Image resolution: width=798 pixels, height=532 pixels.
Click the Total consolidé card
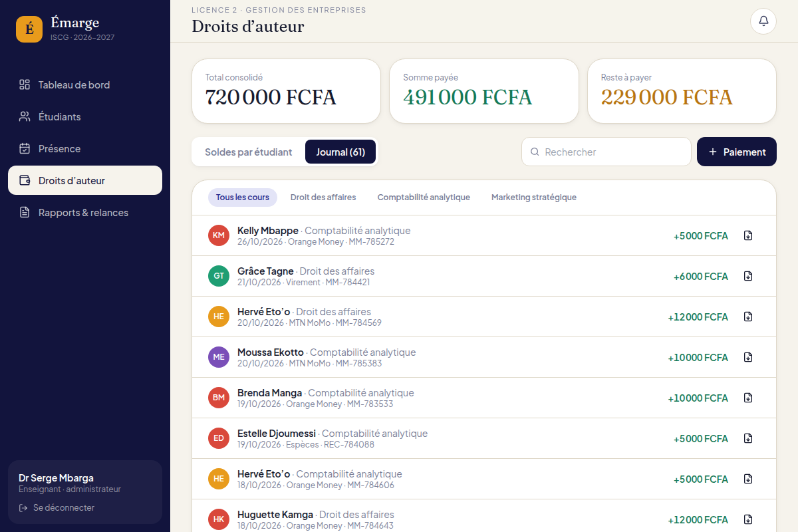(x=286, y=91)
